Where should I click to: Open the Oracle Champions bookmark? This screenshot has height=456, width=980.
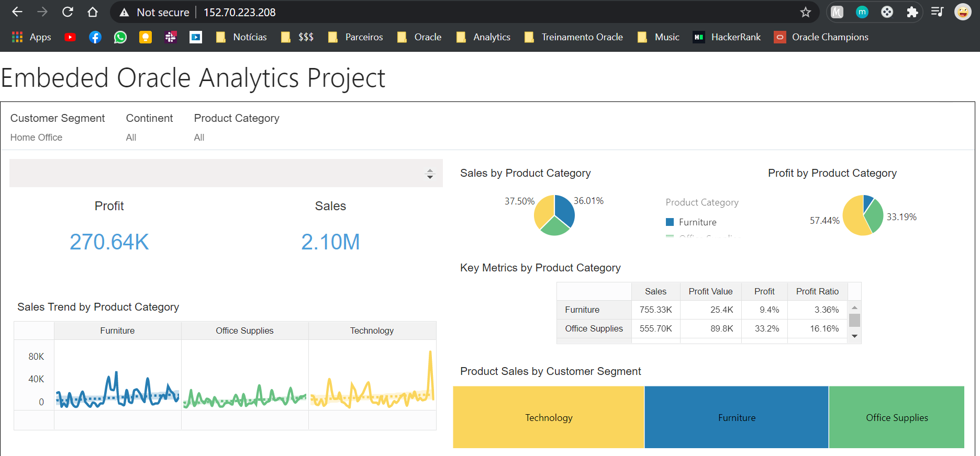click(x=821, y=37)
